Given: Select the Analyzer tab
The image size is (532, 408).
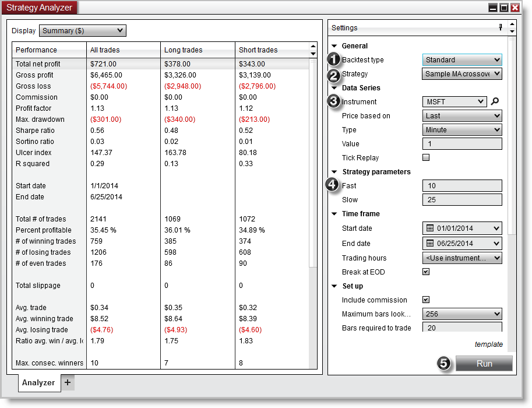Looking at the screenshot, I should tap(38, 383).
